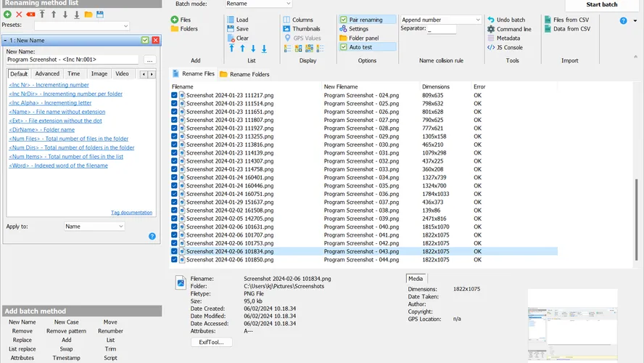Move method to the bottom of the method list

76,15
